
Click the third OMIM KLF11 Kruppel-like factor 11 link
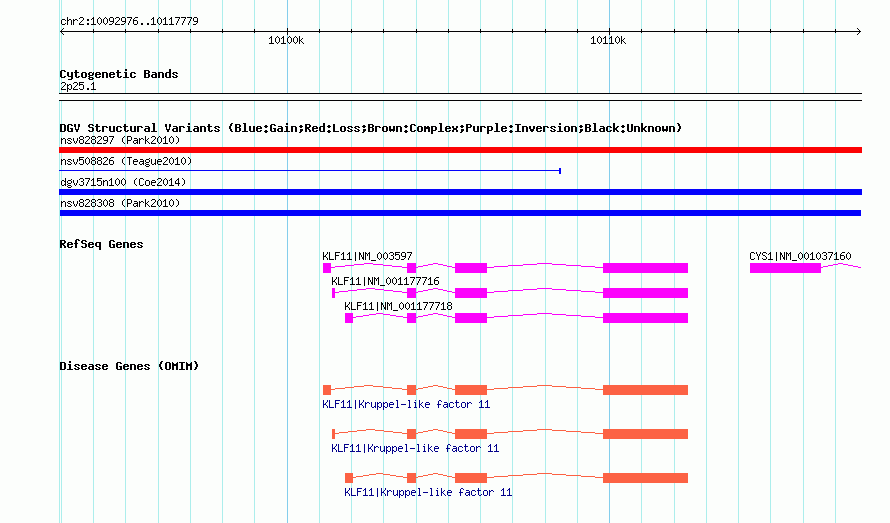[x=428, y=492]
